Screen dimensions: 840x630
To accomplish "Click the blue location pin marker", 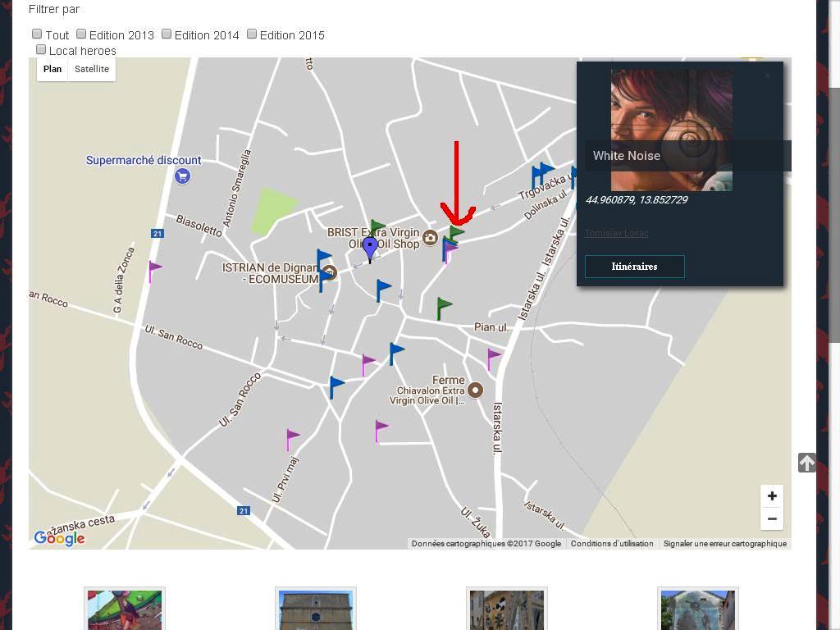I will click(370, 246).
